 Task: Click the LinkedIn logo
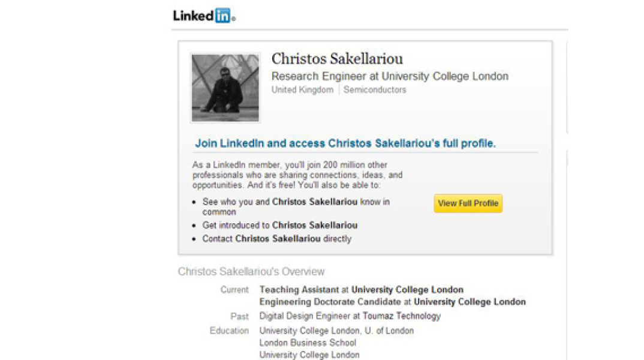(204, 16)
